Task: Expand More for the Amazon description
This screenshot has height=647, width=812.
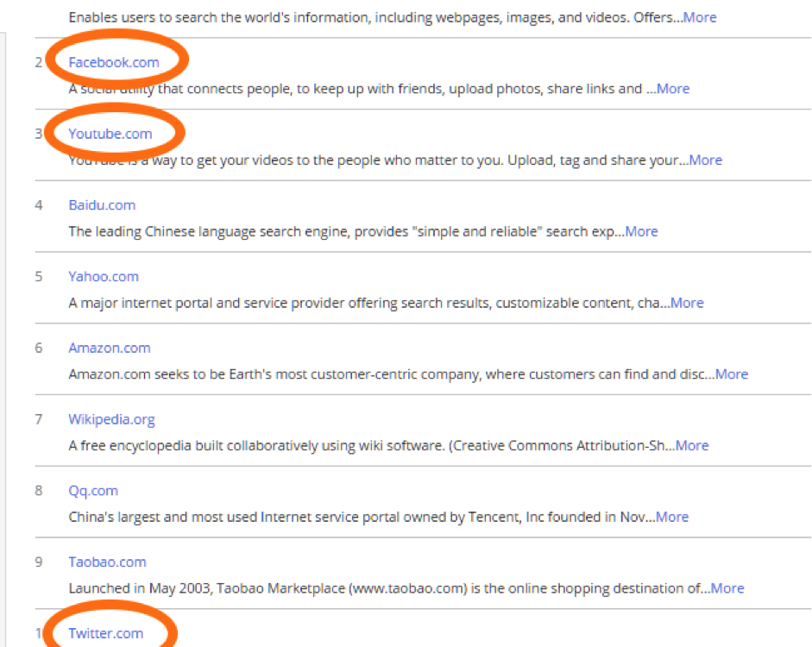Action: (x=732, y=374)
